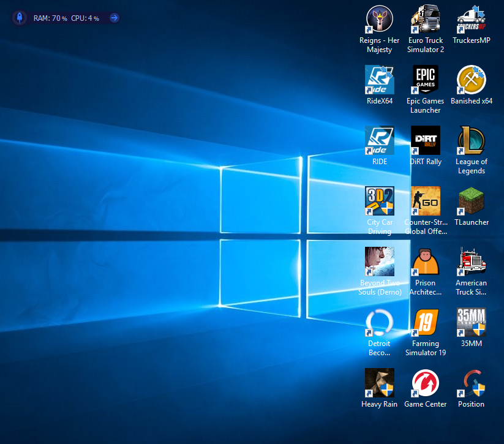
Task: Open League of Legends shortcut
Action: (x=471, y=140)
